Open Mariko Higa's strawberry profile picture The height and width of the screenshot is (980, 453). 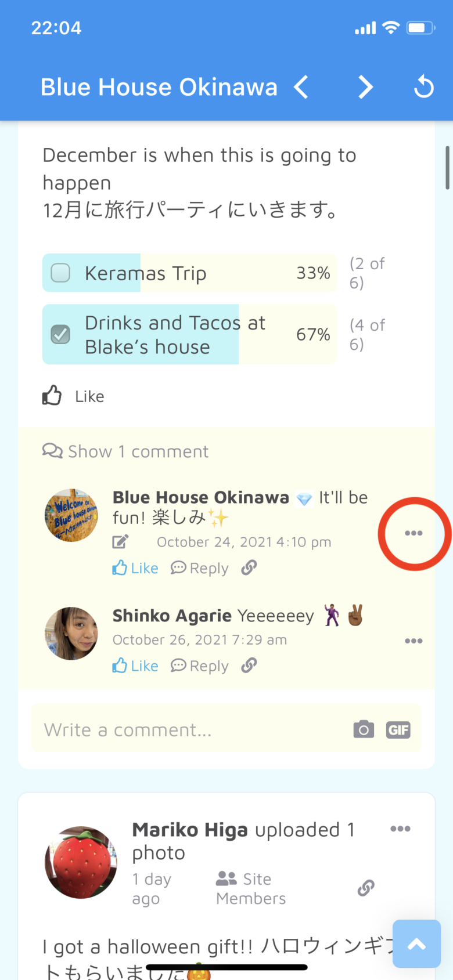pos(81,862)
